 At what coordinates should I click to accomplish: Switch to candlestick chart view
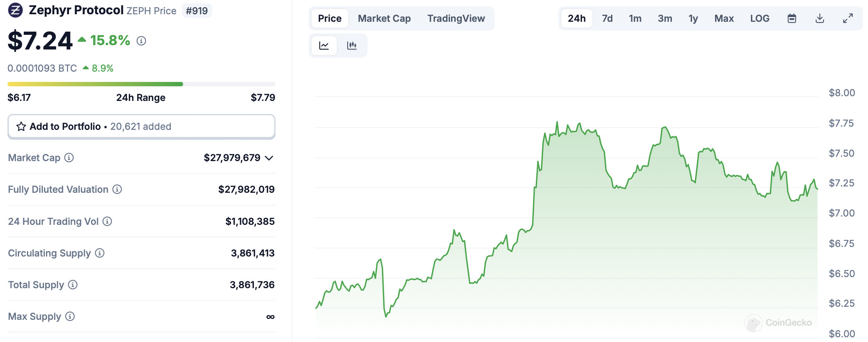click(x=352, y=46)
